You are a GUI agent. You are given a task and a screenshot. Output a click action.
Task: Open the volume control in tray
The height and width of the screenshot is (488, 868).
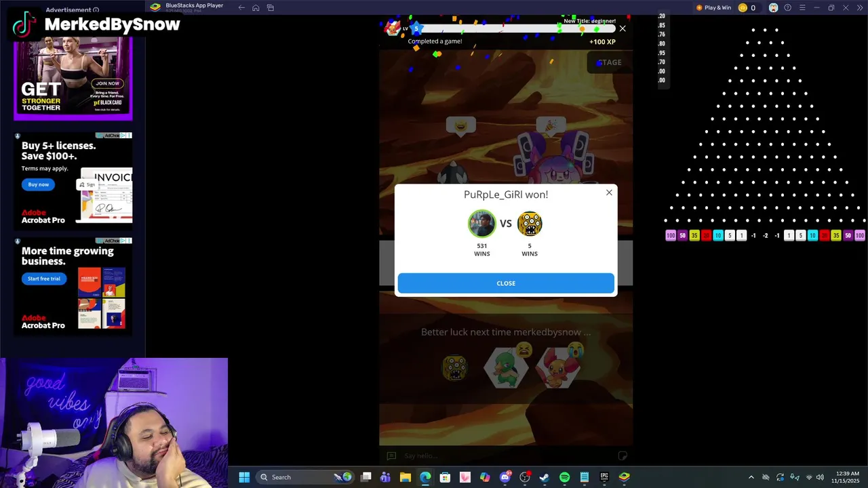point(820,477)
